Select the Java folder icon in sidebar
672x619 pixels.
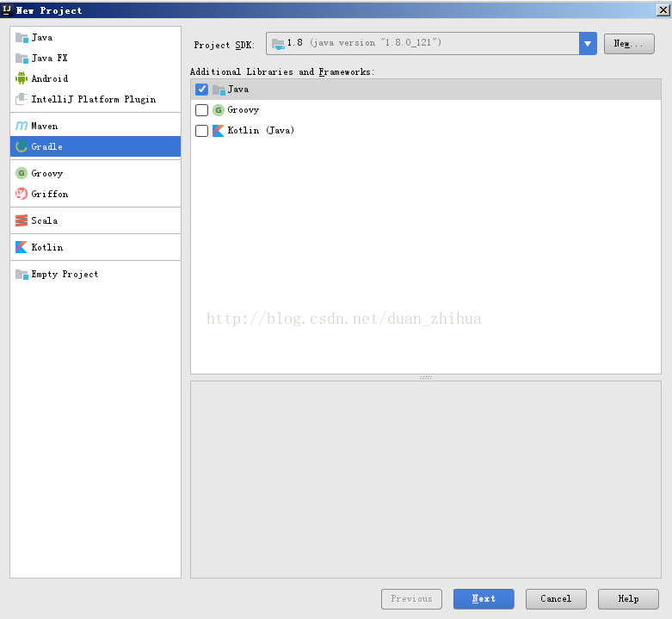tap(22, 38)
